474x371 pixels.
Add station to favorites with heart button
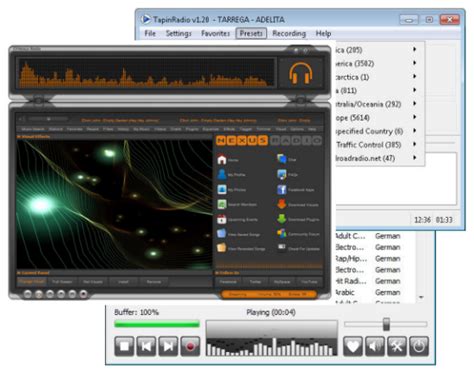(x=353, y=346)
